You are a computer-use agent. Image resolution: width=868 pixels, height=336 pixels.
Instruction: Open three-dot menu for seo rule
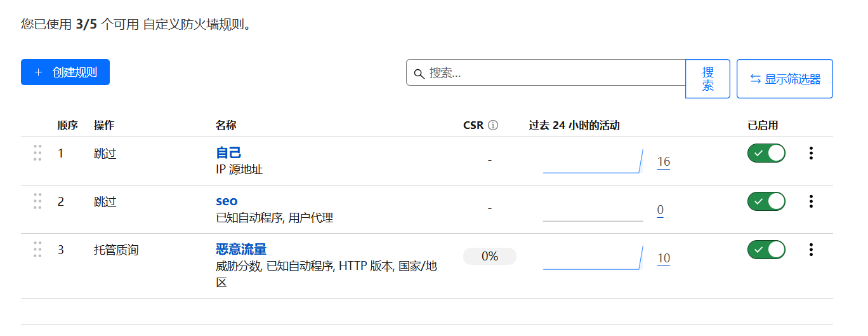pyautogui.click(x=810, y=201)
